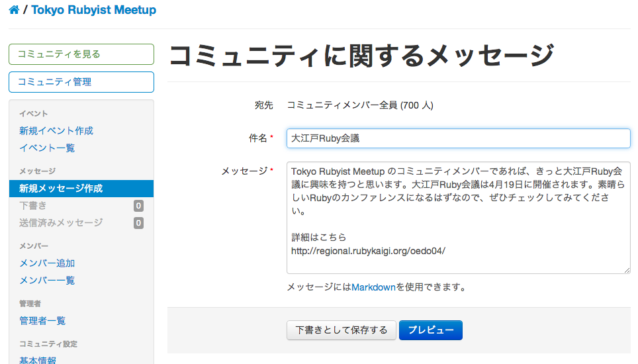Click the コミュニティを見る button
638x364 pixels.
[x=81, y=54]
